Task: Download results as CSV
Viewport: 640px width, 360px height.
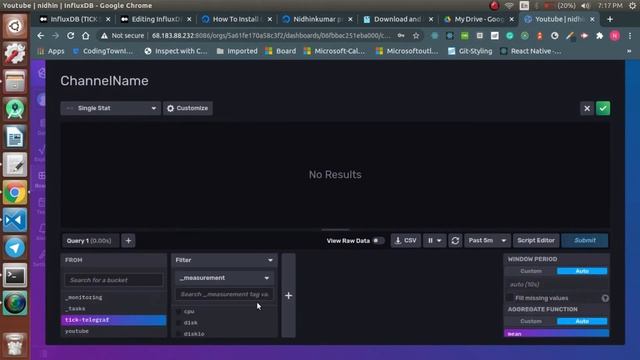Action: click(x=406, y=241)
